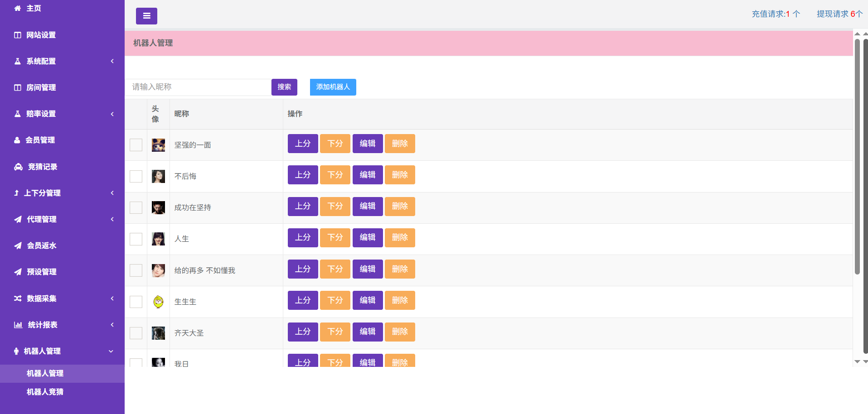Click the car icon beside 竞猜记录
868x414 pixels.
click(18, 167)
